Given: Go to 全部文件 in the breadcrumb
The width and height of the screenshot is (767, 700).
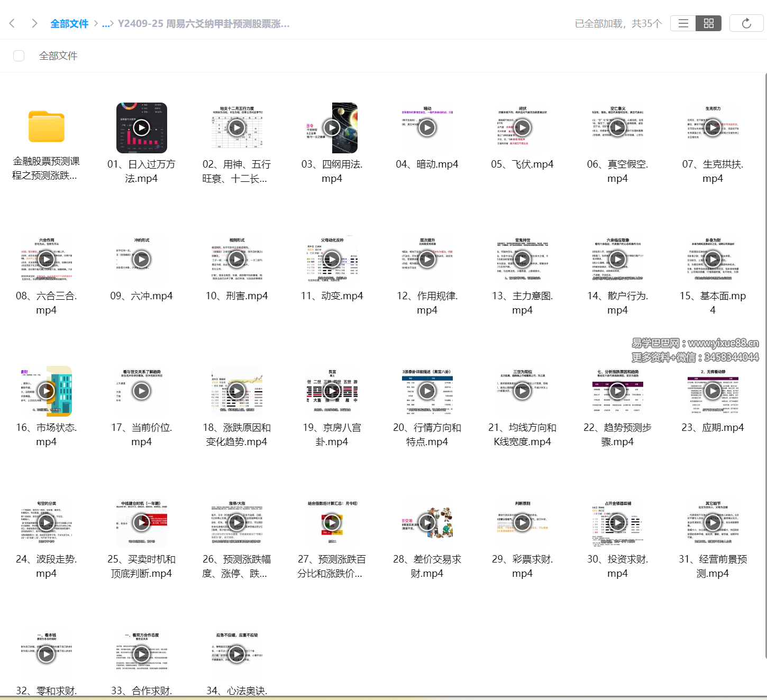Looking at the screenshot, I should point(70,23).
